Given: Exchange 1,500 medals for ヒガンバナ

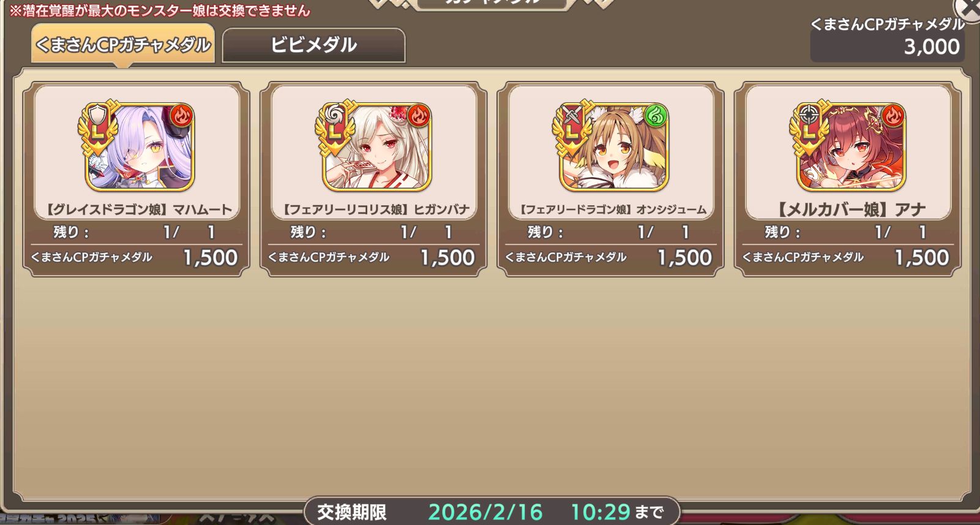Looking at the screenshot, I should coord(373,257).
